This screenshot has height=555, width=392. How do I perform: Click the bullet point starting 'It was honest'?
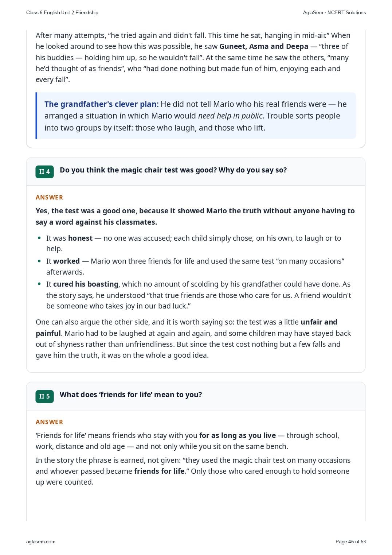(193, 244)
